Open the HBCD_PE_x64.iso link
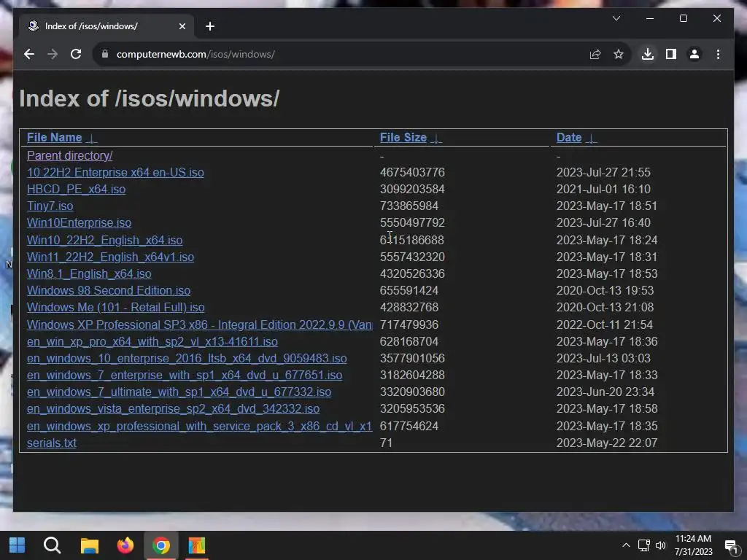This screenshot has height=560, width=747. click(x=76, y=189)
